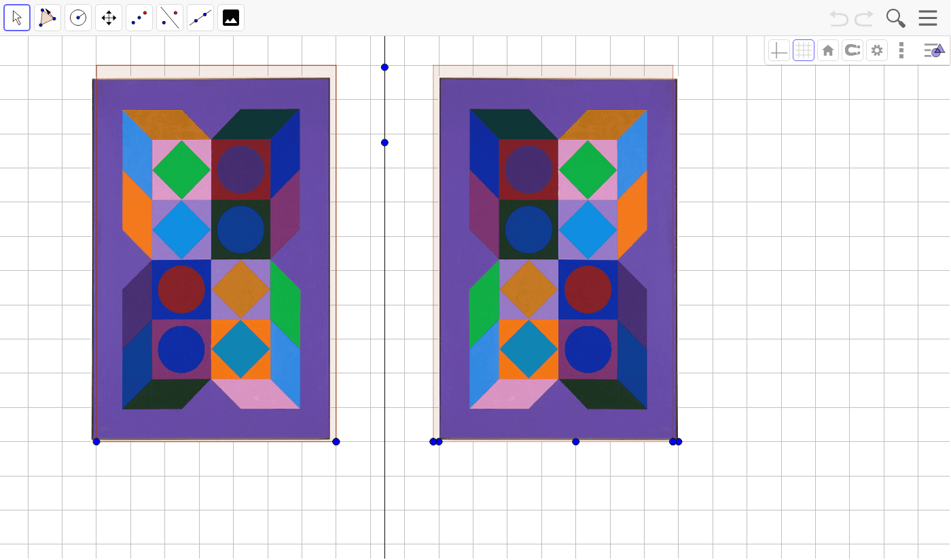Select midpoint on right image's bottom edge
The height and width of the screenshot is (560, 951).
576,442
